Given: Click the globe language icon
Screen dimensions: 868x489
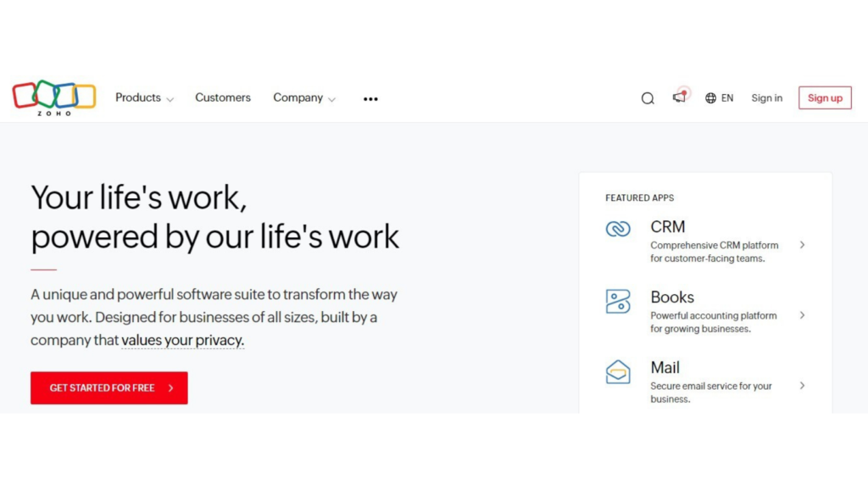Looking at the screenshot, I should pos(710,98).
